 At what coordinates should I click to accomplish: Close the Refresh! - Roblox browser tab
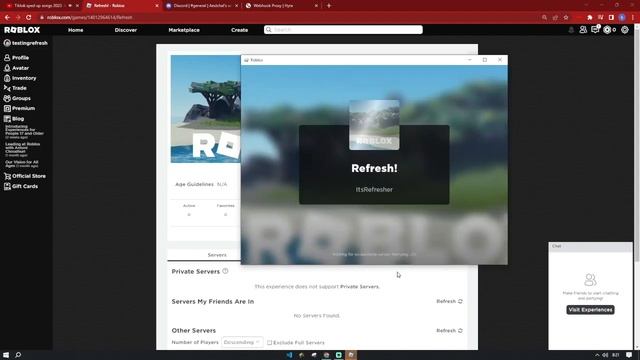pos(157,6)
